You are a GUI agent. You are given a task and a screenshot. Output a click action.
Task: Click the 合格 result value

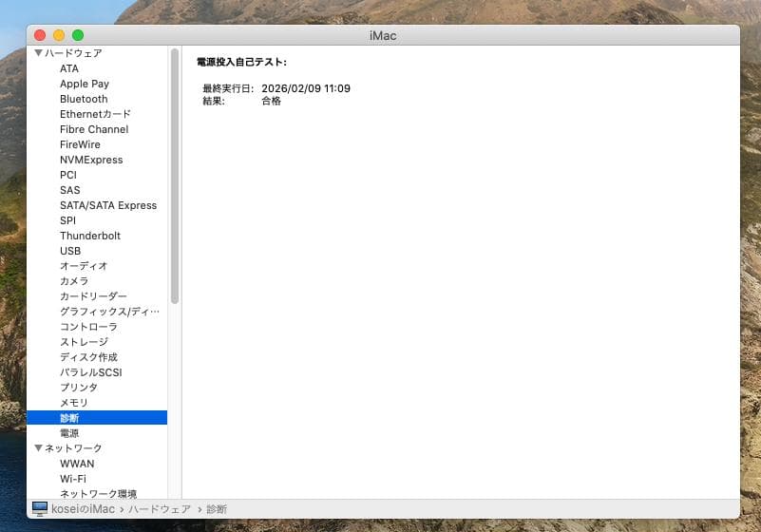[x=272, y=101]
